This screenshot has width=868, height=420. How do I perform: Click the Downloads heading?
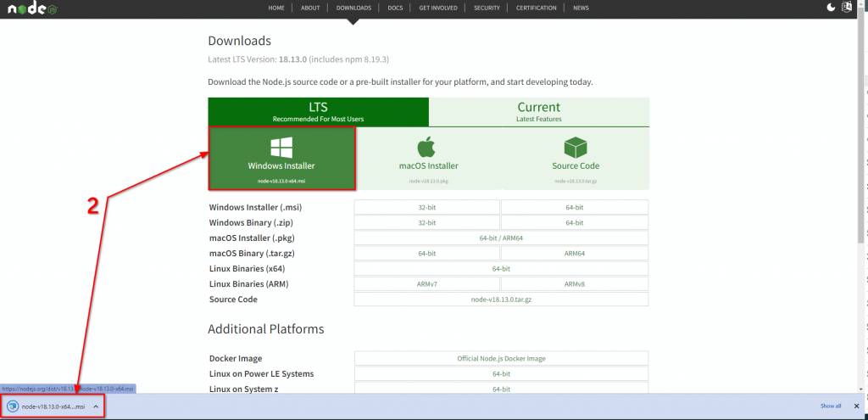pyautogui.click(x=240, y=41)
